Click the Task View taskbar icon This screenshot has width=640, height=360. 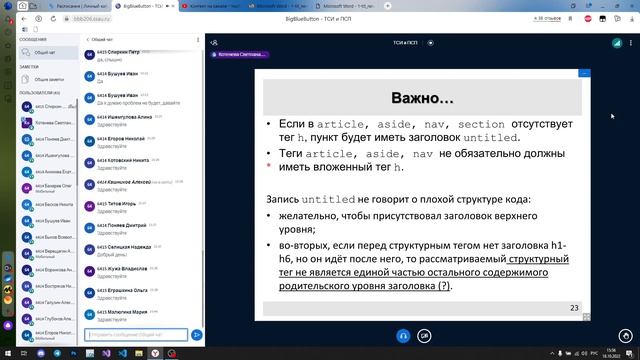pos(24,353)
